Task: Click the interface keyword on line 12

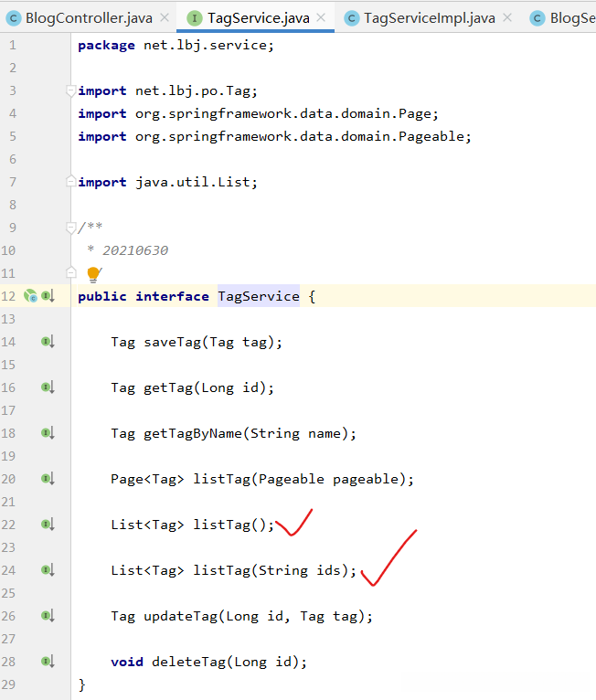Action: tap(173, 296)
